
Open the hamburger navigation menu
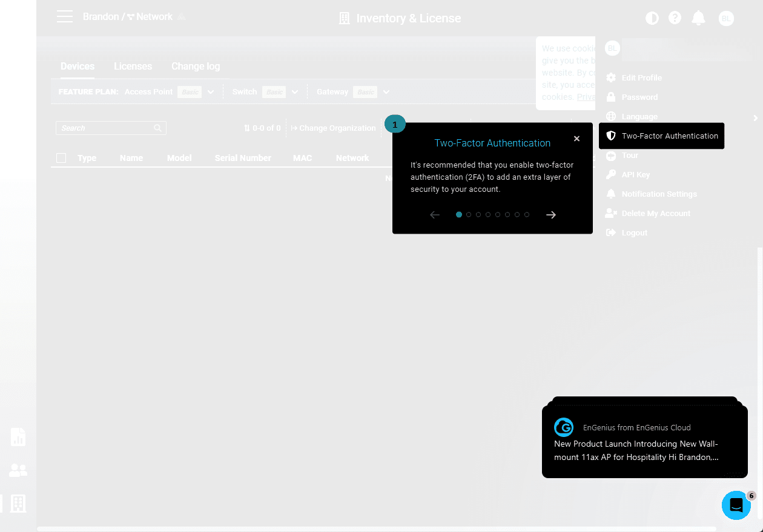pos(65,17)
